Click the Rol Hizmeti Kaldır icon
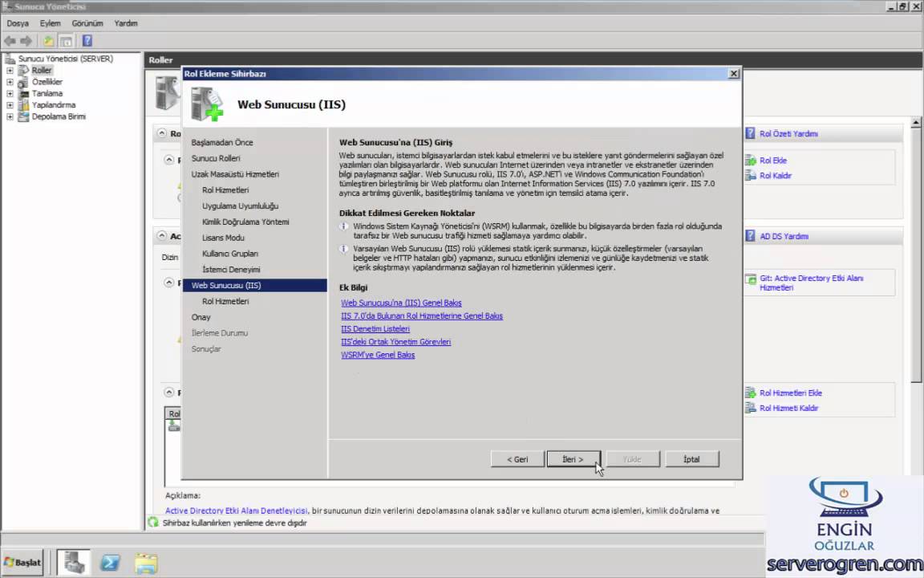924x578 pixels. click(750, 408)
